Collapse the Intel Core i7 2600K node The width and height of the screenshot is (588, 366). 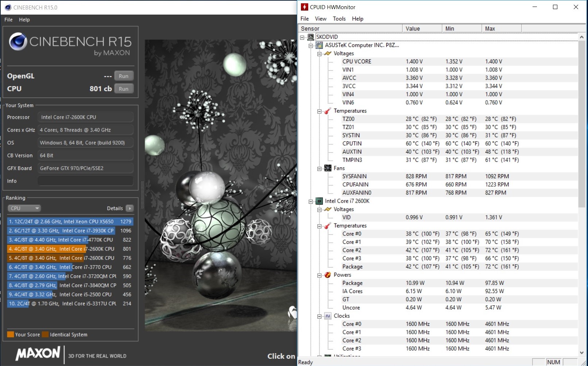[x=311, y=201]
